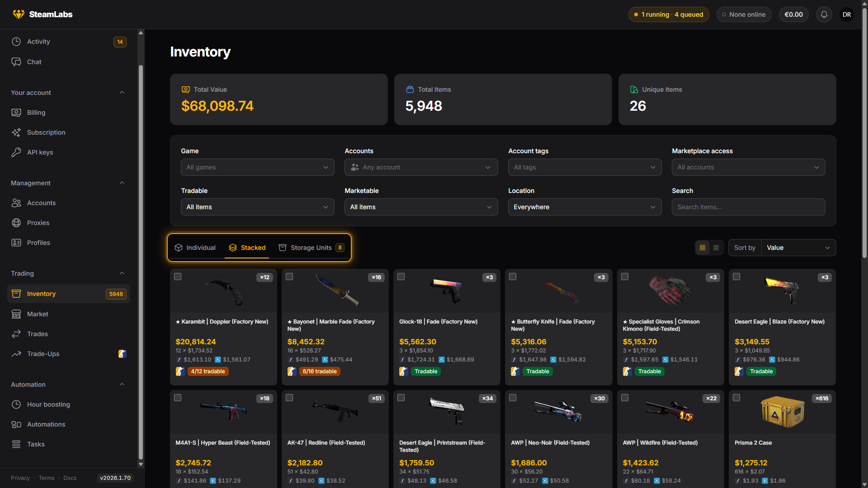Click the main page vertical scrollbar
Screen dimensions: 868x488
tap(864, 132)
